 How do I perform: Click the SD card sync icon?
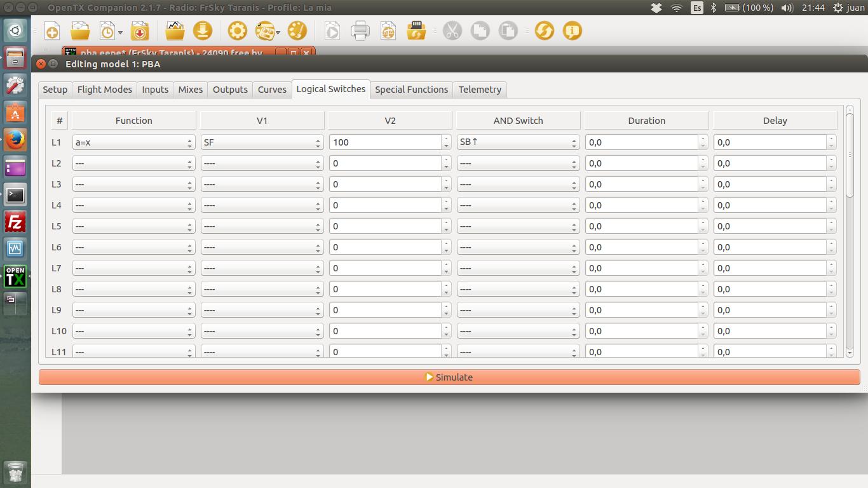point(416,31)
